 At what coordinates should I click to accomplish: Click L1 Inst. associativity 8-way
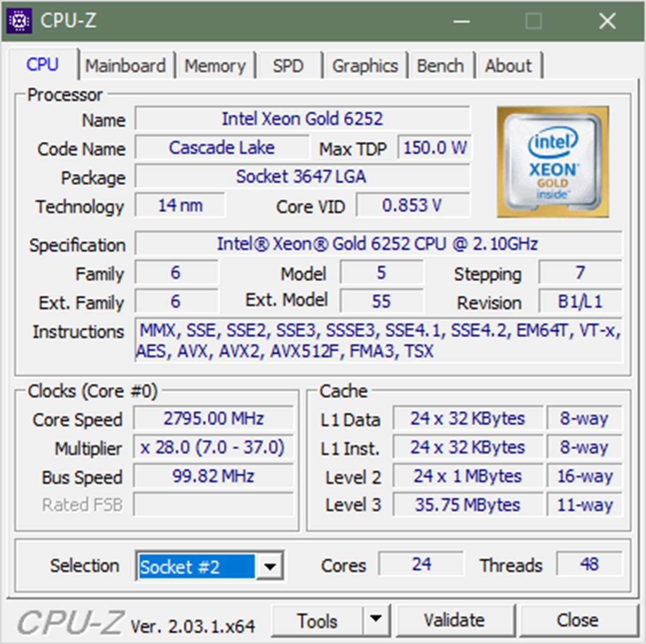584,447
